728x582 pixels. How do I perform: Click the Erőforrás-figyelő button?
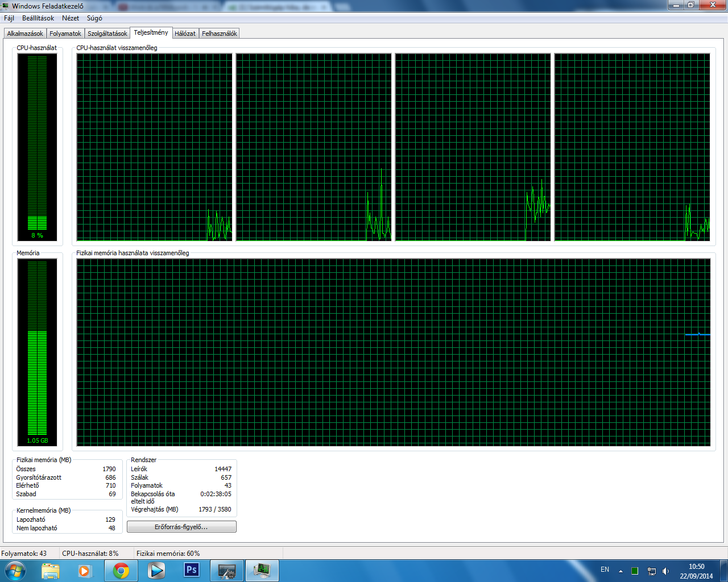(181, 527)
